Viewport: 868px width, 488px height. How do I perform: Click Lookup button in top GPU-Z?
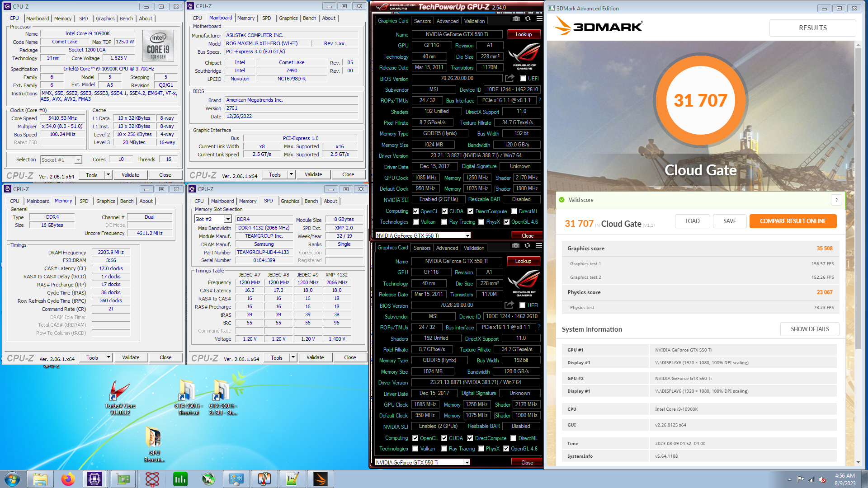524,34
